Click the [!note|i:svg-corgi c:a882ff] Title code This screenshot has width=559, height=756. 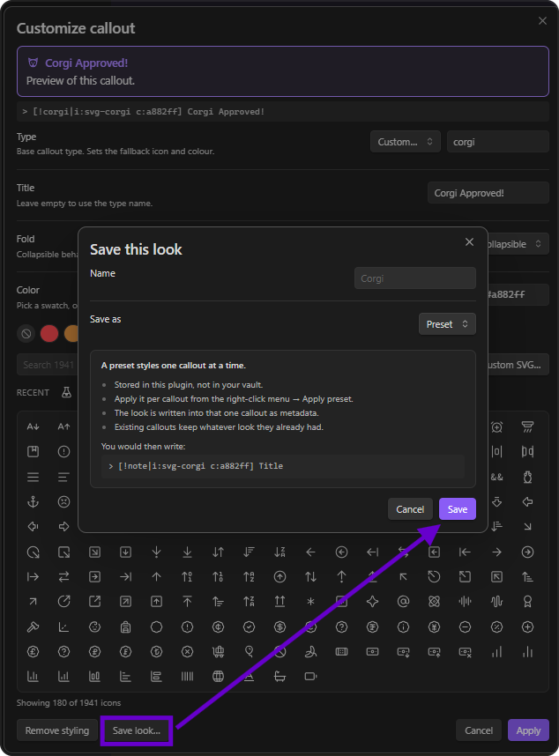pyautogui.click(x=283, y=466)
